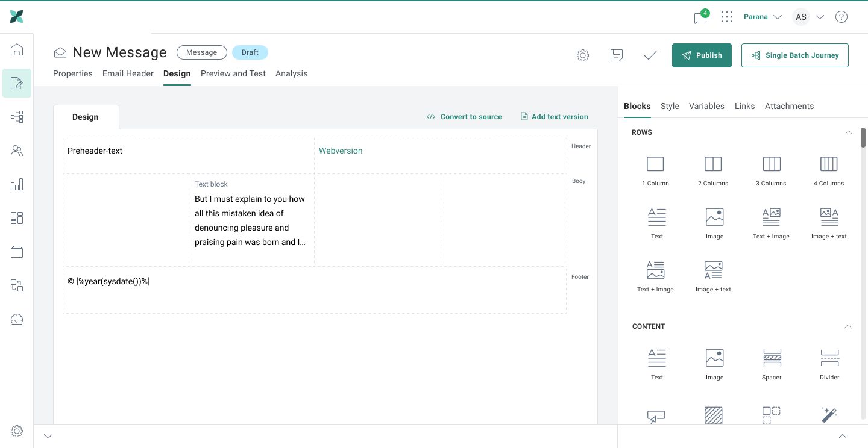Click Convert to source link
Image resolution: width=868 pixels, height=448 pixels.
[x=464, y=117]
